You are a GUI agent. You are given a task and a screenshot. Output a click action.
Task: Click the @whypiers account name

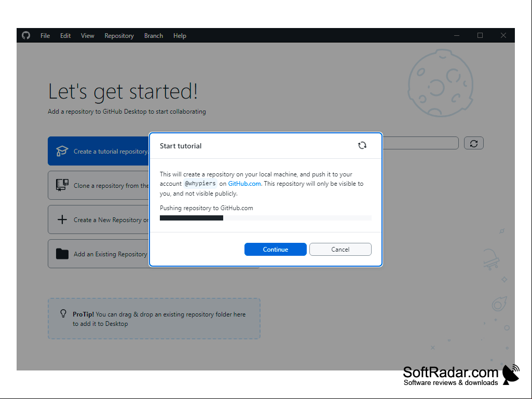tap(200, 184)
